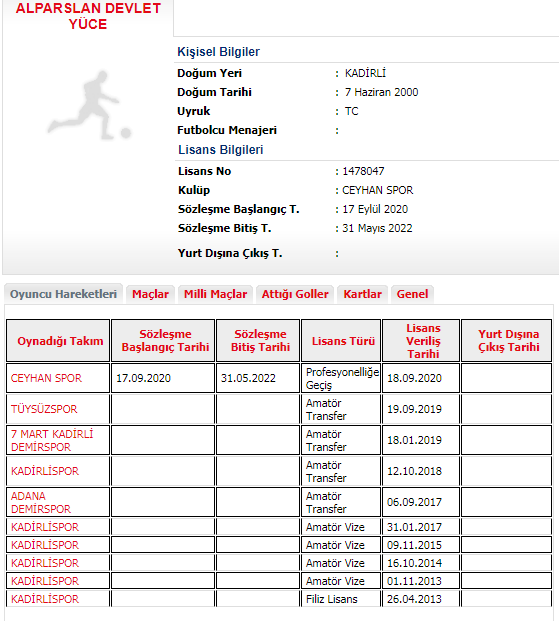Open the ADANA DEMİRSPOR team link
This screenshot has width=559, height=621.
[41, 503]
